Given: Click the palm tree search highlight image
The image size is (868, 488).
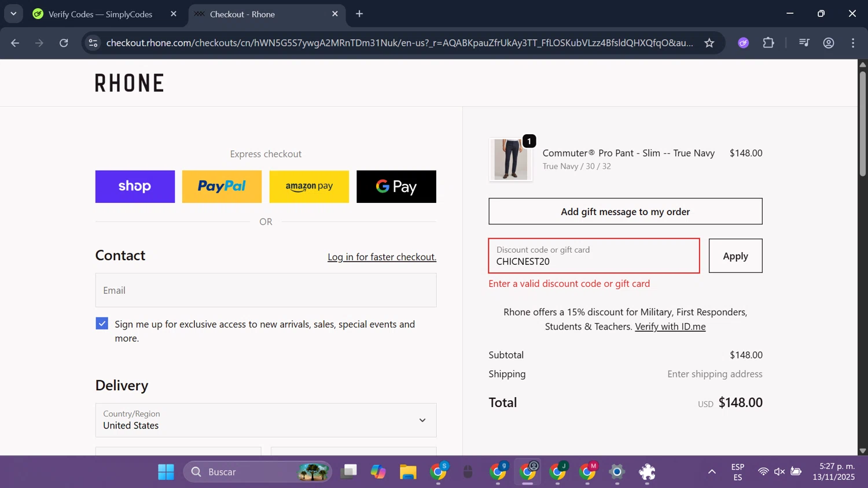Looking at the screenshot, I should pyautogui.click(x=313, y=472).
